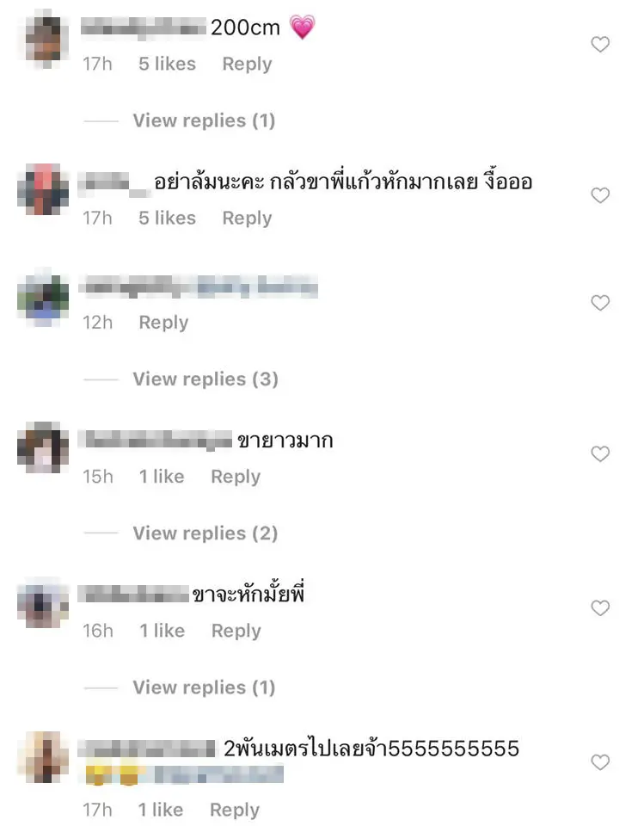This screenshot has height=826, width=644.
Task: Tap heart icon beside อย่าล้มนะคะ comment
Action: (x=600, y=195)
